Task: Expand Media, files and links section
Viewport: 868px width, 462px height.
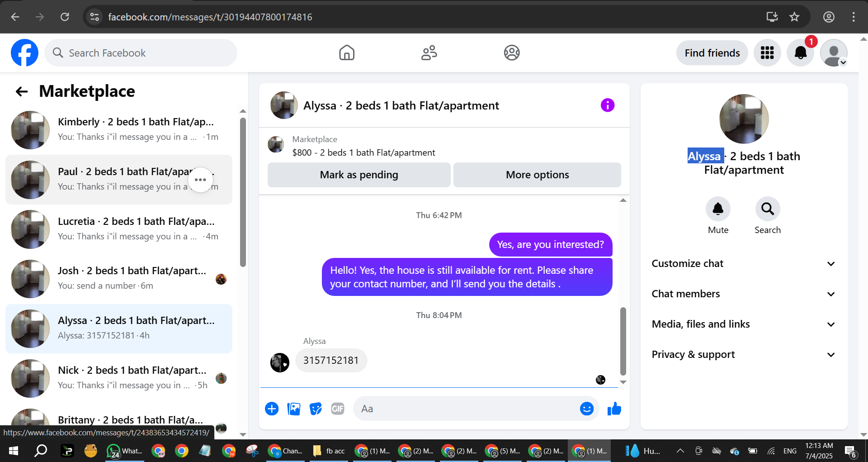Action: coord(744,324)
